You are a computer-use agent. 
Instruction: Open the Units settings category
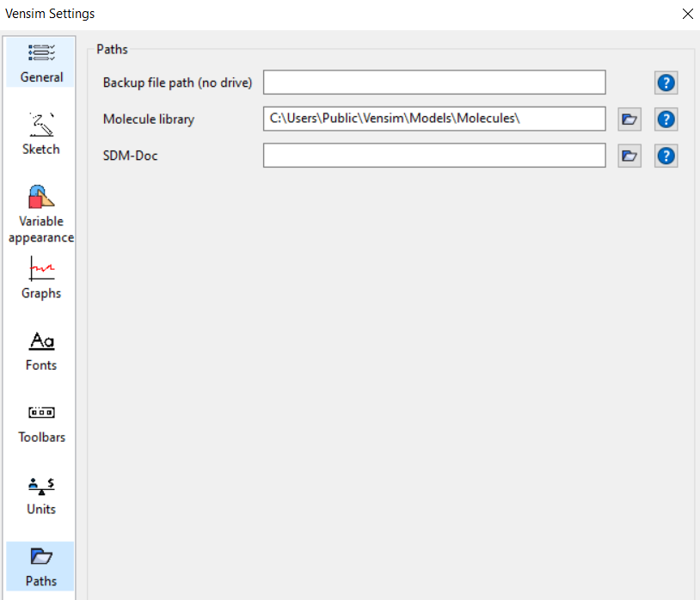point(40,495)
